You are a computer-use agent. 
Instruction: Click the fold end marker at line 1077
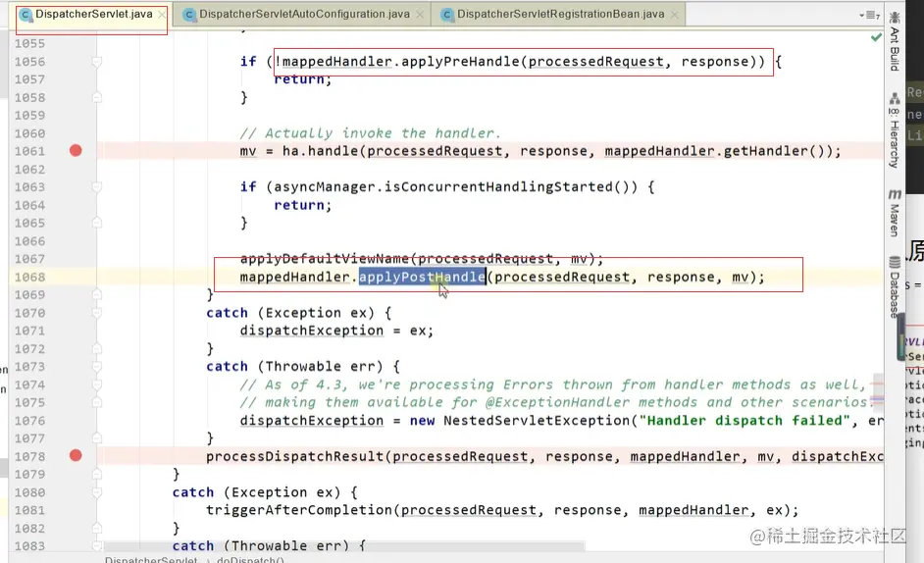(97, 438)
